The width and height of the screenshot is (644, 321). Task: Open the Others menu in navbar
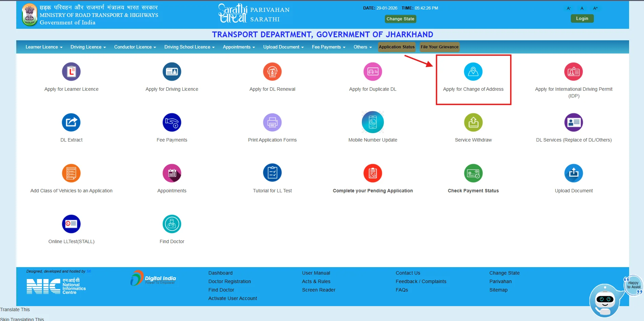pyautogui.click(x=362, y=47)
